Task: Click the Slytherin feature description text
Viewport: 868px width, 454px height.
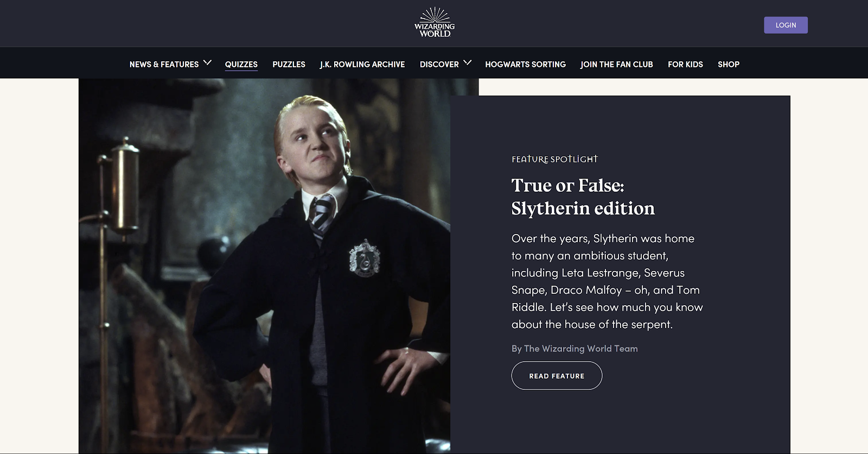Action: [607, 281]
